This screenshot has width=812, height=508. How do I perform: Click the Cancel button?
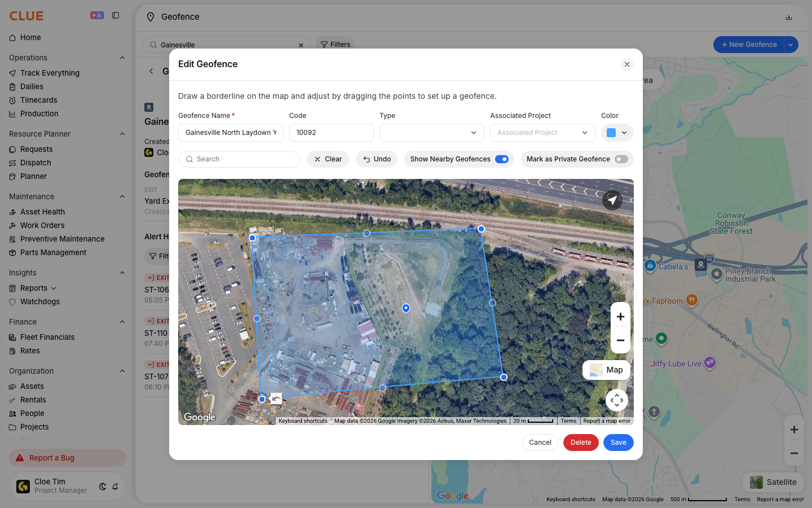(540, 443)
